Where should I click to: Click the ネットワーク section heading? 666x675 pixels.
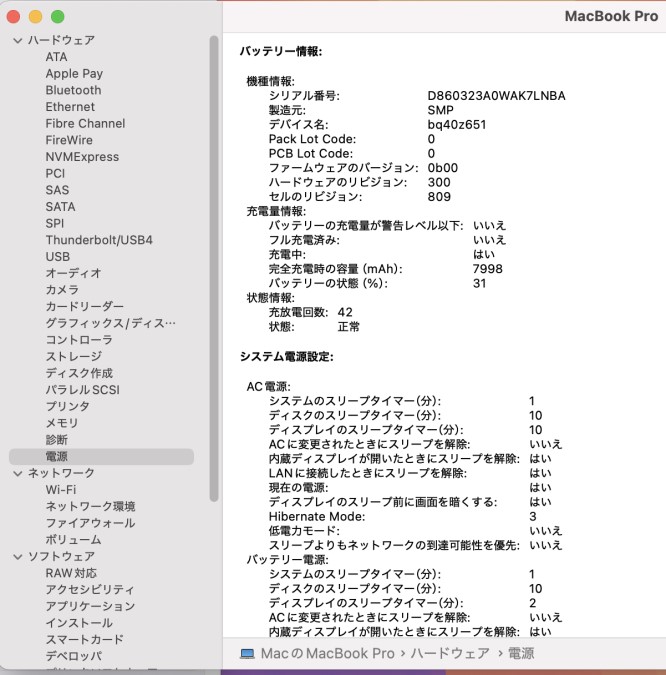(62, 474)
